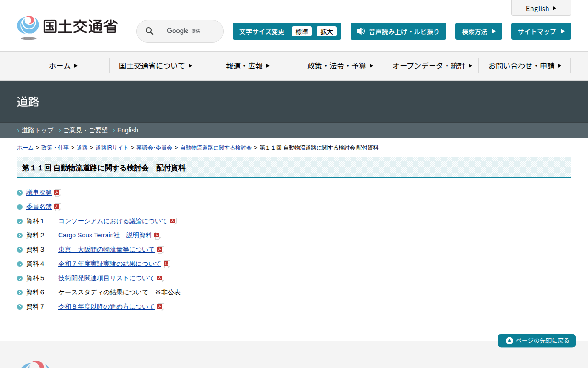588x368 pixels.
Task: Click the Ministry of Land logo
Action: pos(67,27)
